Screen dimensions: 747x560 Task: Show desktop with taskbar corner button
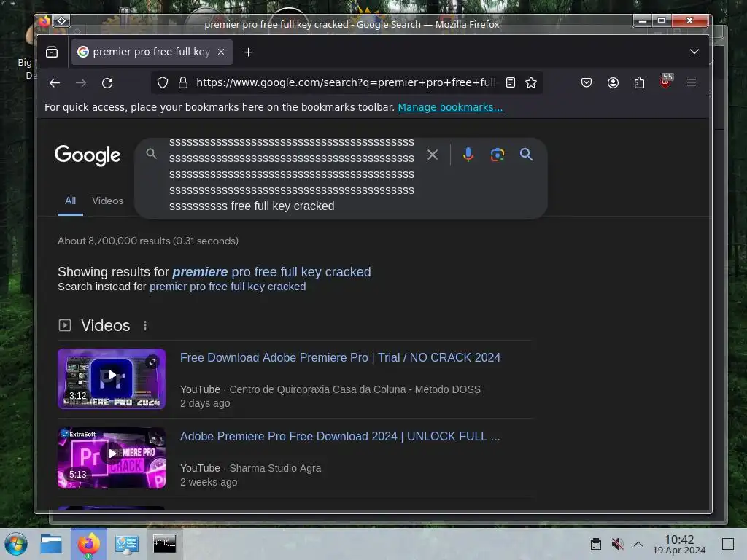click(x=728, y=544)
